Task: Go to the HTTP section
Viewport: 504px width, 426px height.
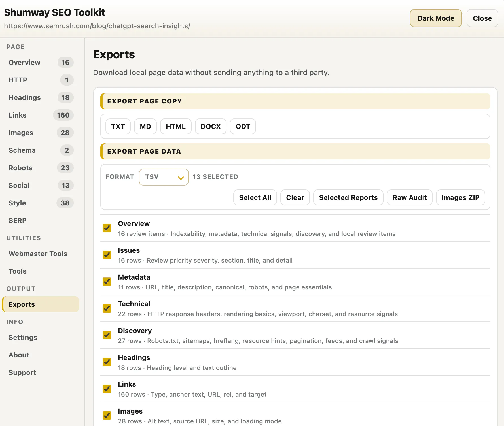Action: (41, 80)
